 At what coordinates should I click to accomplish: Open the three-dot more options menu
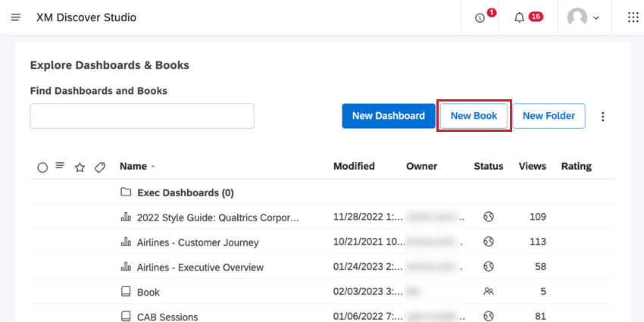(603, 117)
